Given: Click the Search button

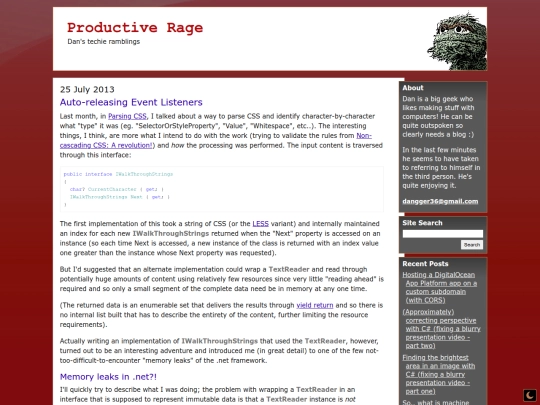Looking at the screenshot, I should point(472,245).
